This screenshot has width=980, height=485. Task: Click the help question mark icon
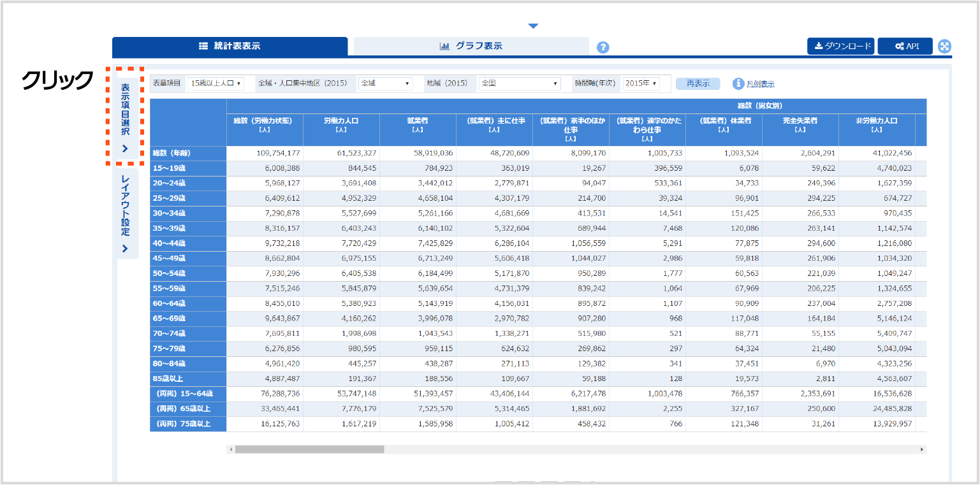(603, 48)
